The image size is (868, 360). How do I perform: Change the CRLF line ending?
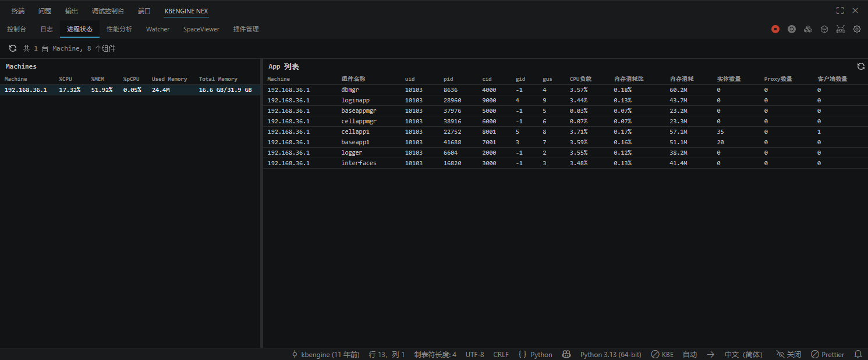(501, 354)
